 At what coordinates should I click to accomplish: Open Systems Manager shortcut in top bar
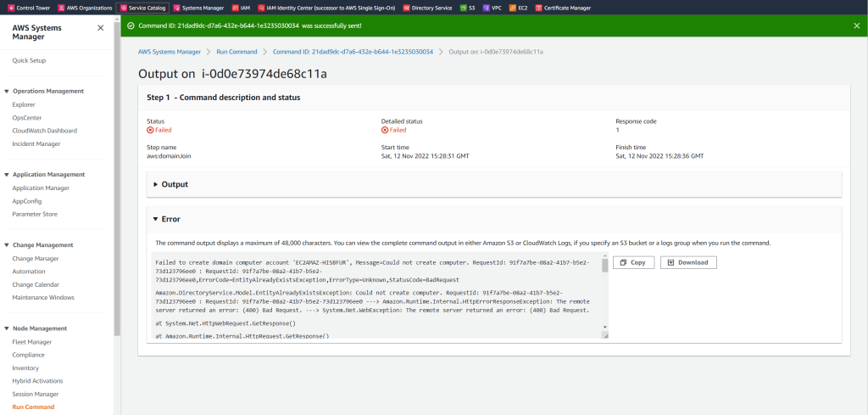click(198, 8)
